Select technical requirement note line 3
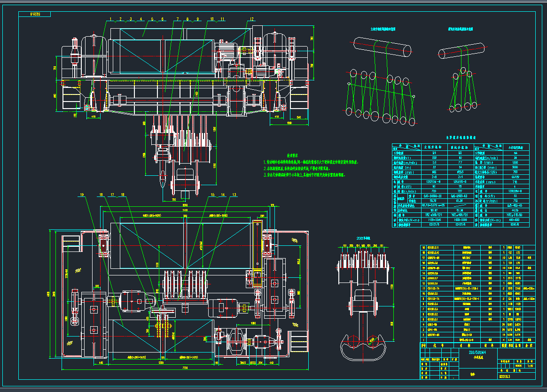547x392 pixels. click(x=304, y=175)
